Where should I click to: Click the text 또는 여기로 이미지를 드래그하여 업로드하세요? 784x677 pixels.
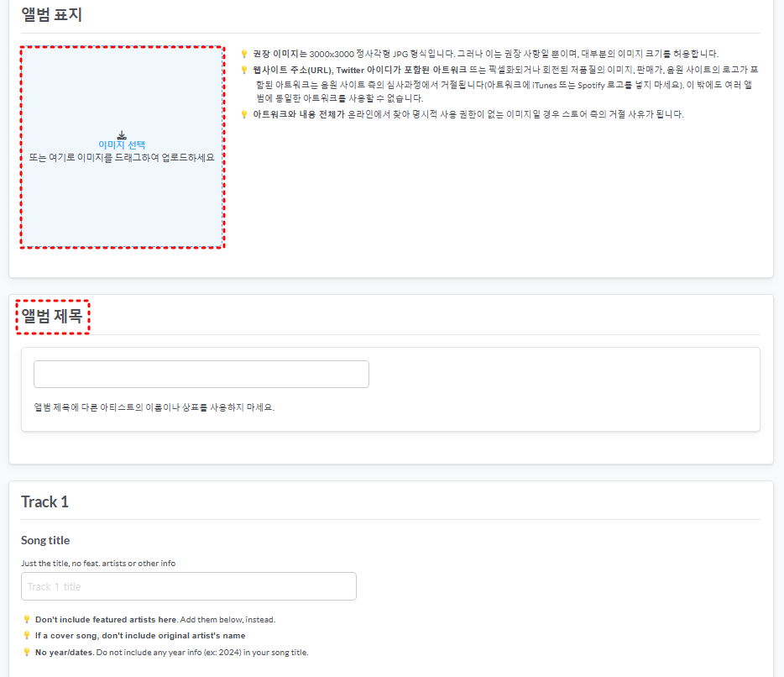coord(122,158)
